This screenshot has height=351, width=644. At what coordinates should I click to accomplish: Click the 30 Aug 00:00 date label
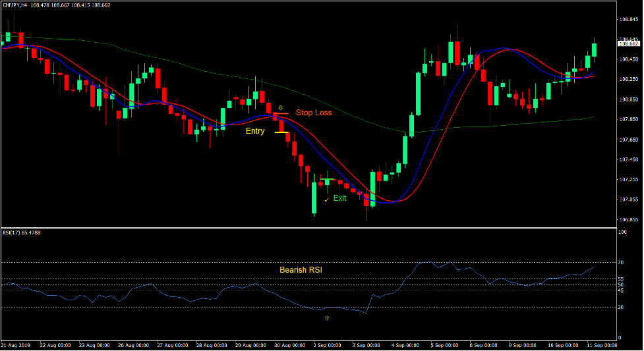tap(289, 345)
